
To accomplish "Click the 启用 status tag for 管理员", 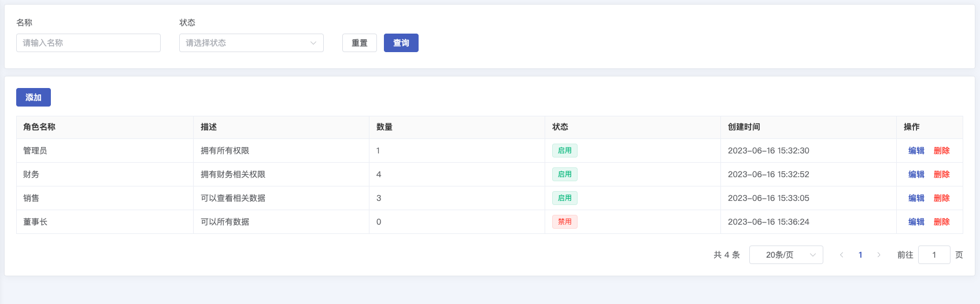I will tap(564, 151).
